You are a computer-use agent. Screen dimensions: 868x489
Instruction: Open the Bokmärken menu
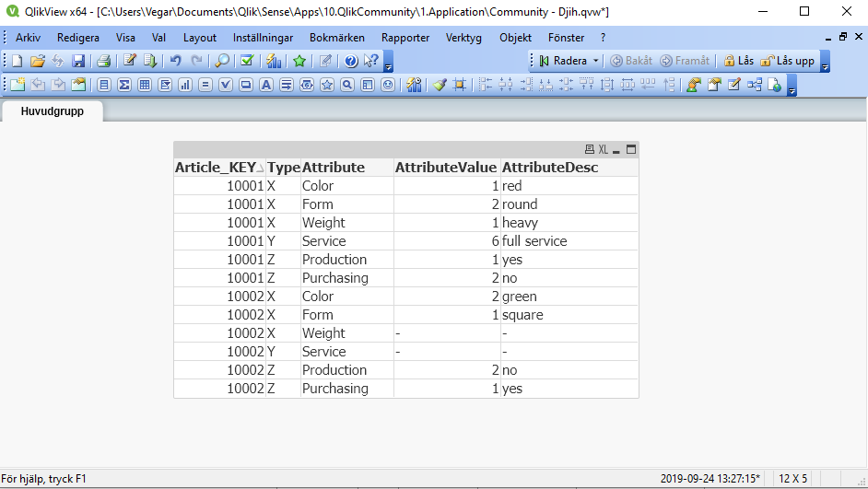pyautogui.click(x=337, y=38)
